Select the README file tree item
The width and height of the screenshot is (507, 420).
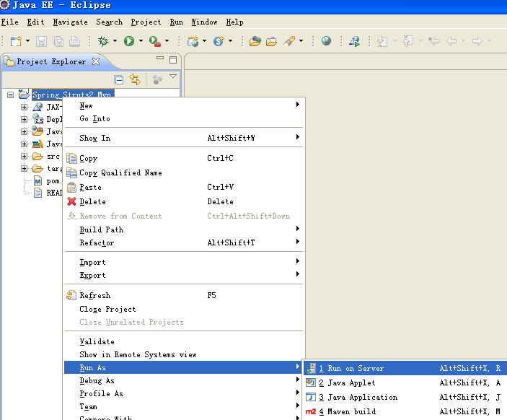(x=47, y=193)
